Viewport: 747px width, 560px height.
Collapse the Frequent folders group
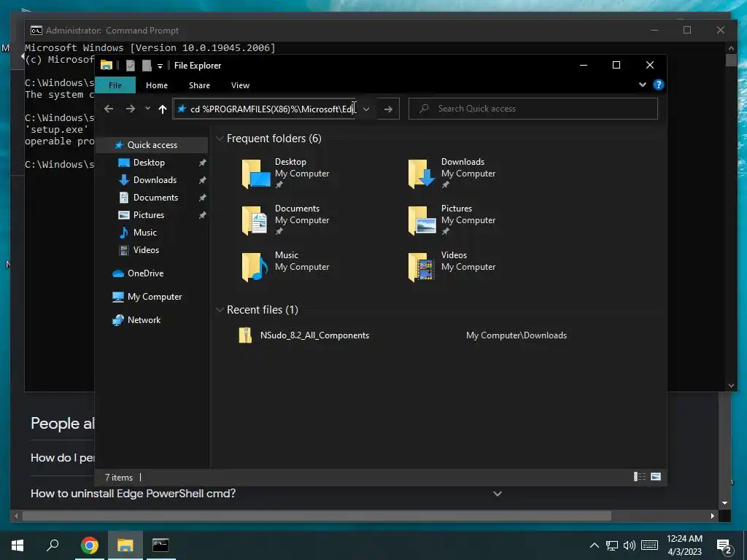(x=220, y=139)
